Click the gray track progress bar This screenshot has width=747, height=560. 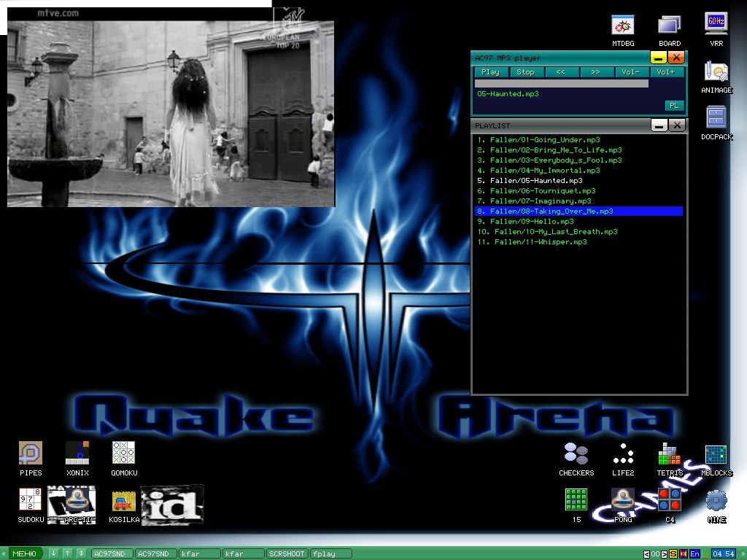click(x=561, y=84)
